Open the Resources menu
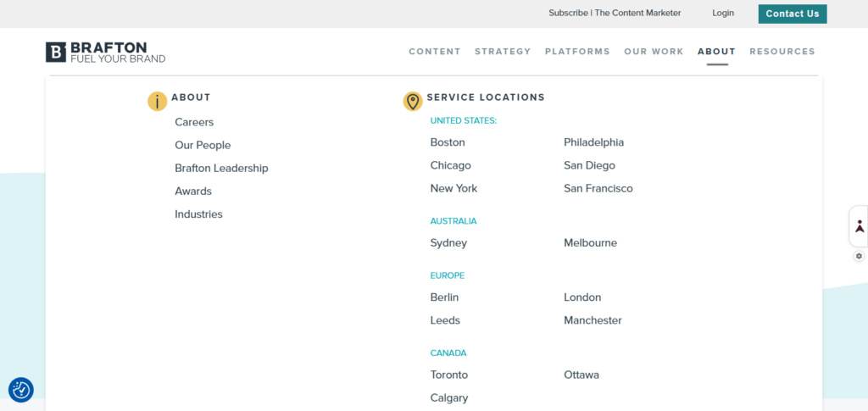 (x=782, y=52)
